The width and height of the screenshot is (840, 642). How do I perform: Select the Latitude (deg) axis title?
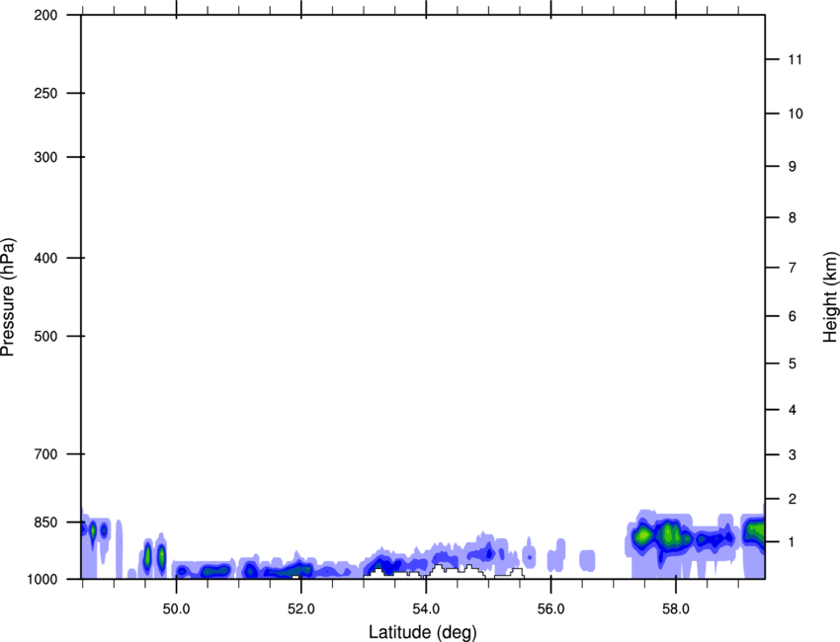click(x=423, y=632)
